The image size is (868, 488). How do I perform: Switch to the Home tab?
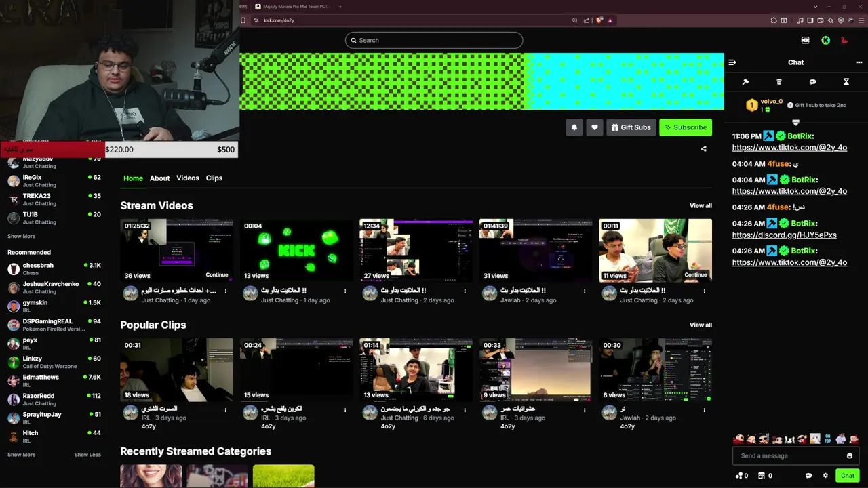pyautogui.click(x=133, y=178)
